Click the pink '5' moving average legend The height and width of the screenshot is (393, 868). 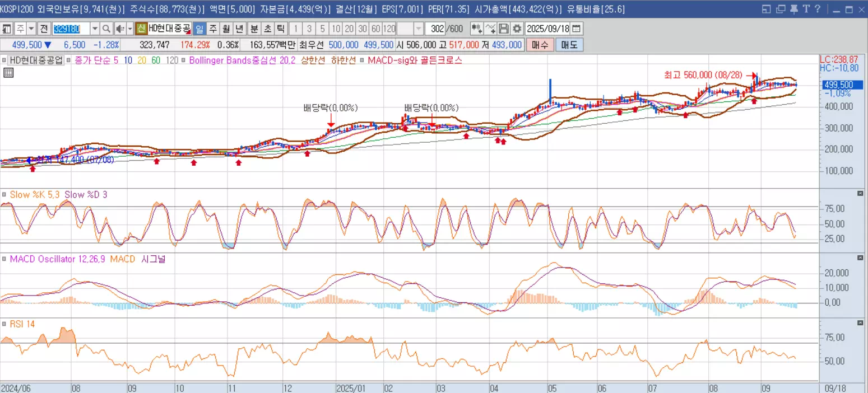click(116, 60)
